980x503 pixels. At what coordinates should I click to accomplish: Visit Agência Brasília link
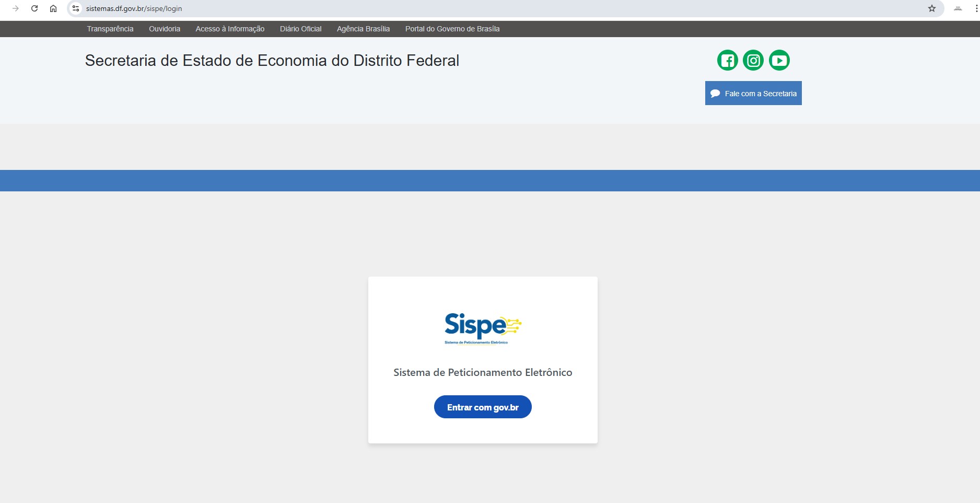[x=363, y=29]
